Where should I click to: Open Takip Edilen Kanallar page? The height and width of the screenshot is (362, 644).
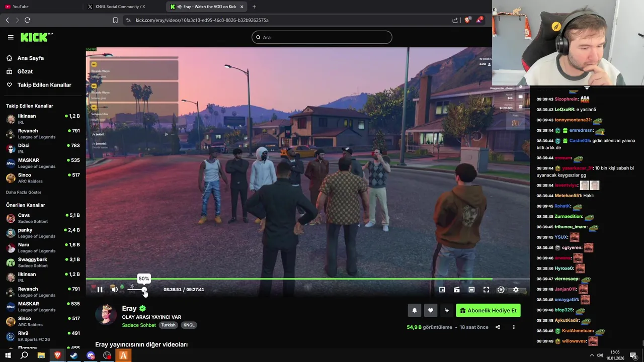tap(43, 85)
